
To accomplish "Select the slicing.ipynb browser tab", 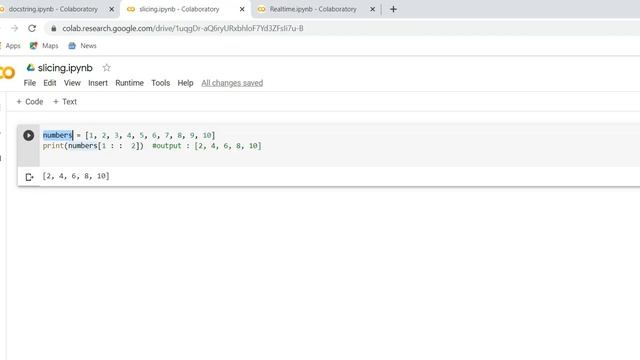I will click(179, 9).
